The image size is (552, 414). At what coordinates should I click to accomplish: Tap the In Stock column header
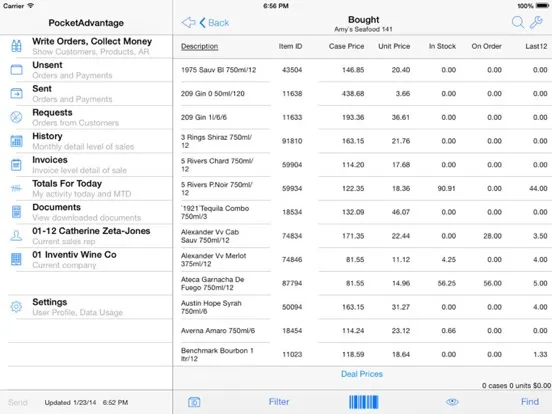[x=442, y=46]
